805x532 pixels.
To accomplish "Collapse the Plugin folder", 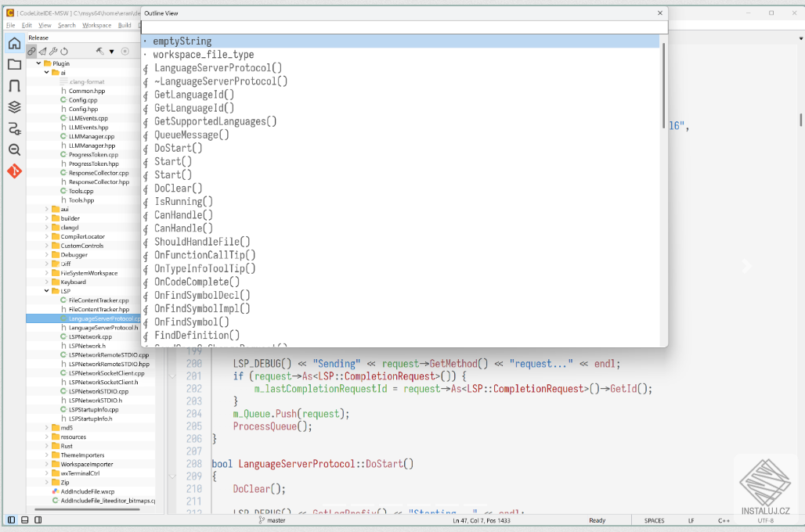I will (38, 63).
